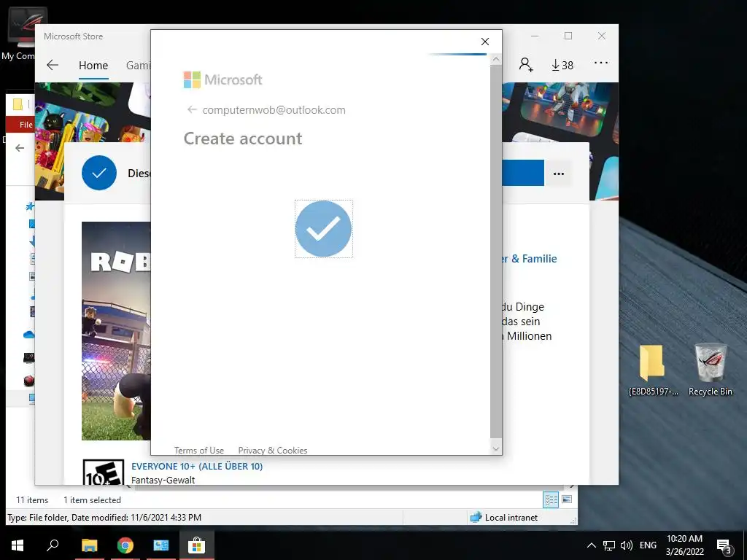Open Store See more ellipsis menu

click(601, 63)
